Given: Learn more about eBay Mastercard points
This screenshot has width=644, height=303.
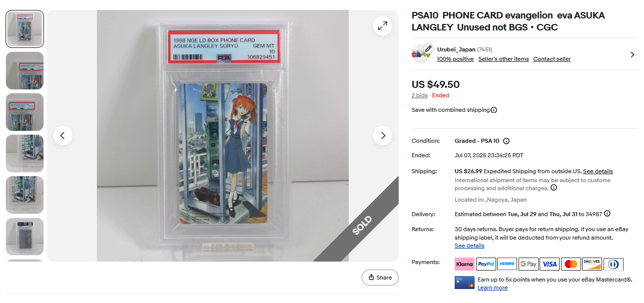Looking at the screenshot, I should pyautogui.click(x=492, y=288).
